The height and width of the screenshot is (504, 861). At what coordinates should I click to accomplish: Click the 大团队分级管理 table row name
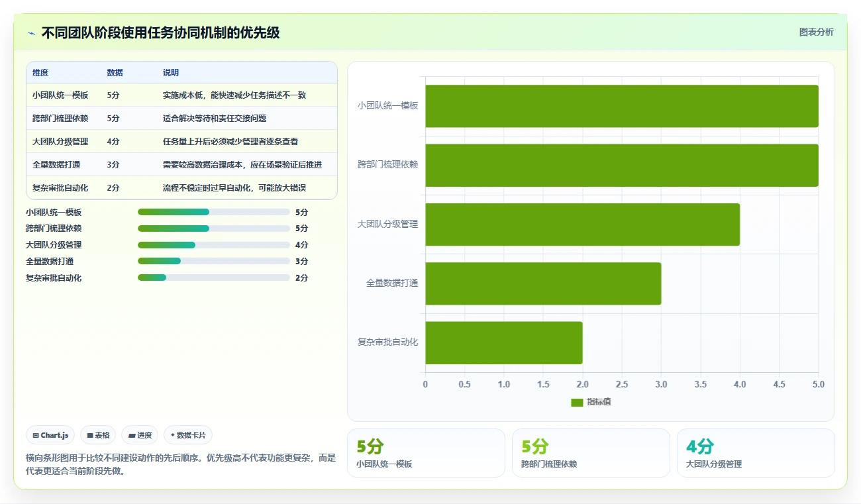60,142
